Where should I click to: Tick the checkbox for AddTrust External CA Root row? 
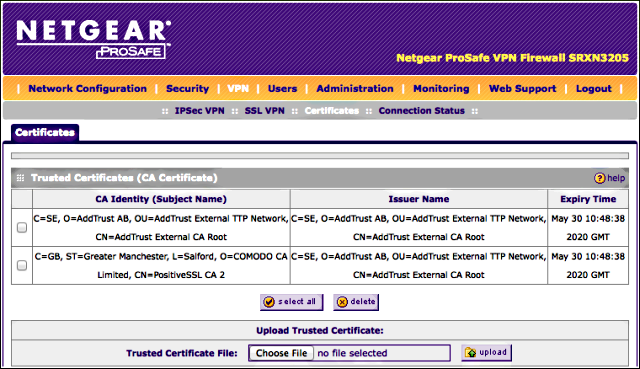pos(22,227)
